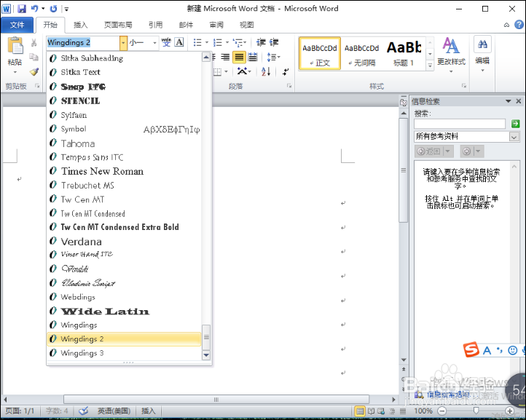This screenshot has height=420, width=526.
Task: Click the zoom slider handle
Action: pos(476,411)
